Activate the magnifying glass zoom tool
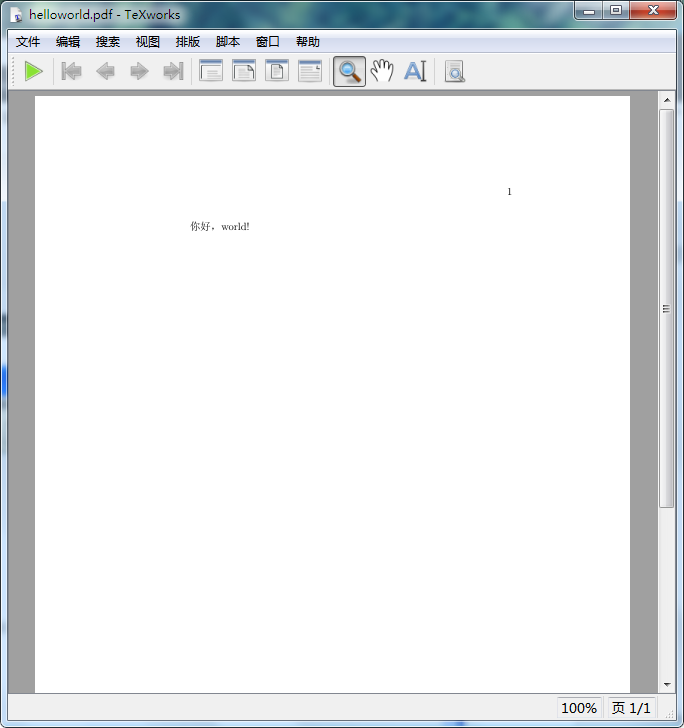This screenshot has width=684, height=728. [349, 72]
